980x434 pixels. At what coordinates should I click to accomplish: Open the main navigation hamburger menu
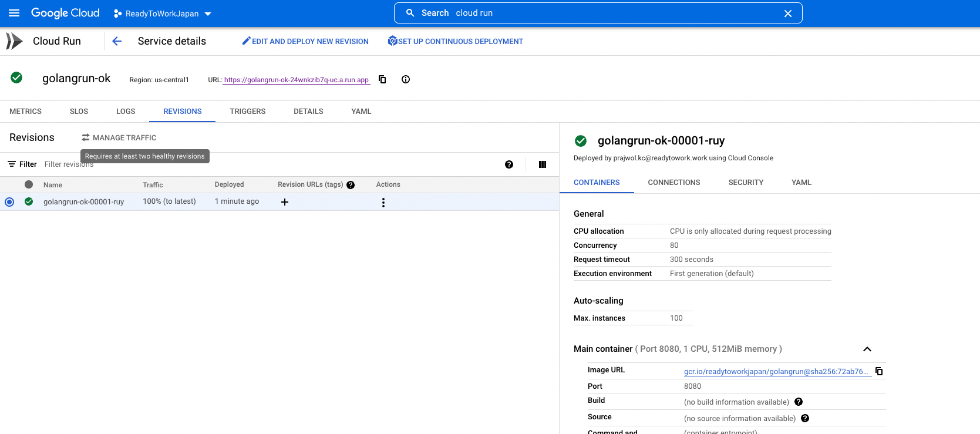(x=14, y=13)
